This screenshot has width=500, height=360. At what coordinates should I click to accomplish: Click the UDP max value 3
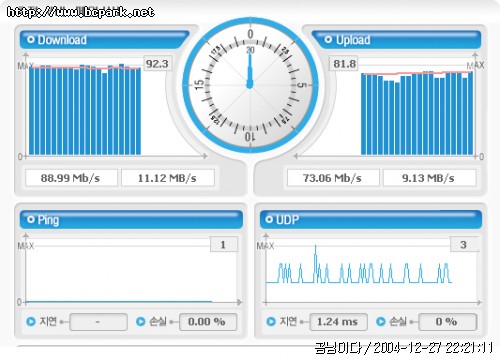tap(464, 244)
